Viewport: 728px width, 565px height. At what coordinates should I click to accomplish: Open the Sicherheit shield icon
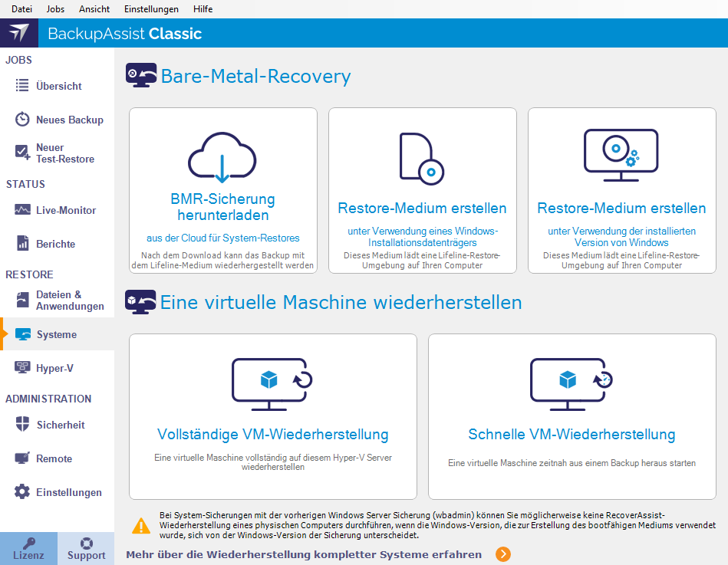point(23,425)
